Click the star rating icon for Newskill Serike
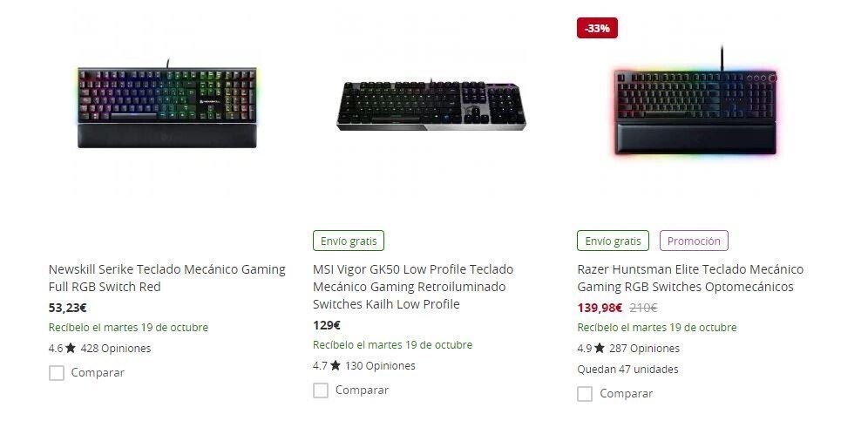This screenshot has height=421, width=868. point(71,349)
